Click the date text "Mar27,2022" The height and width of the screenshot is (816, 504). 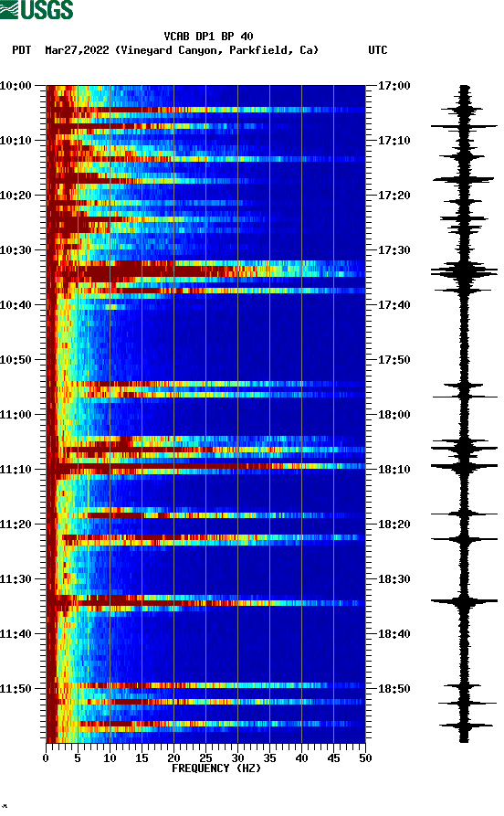coord(77,50)
